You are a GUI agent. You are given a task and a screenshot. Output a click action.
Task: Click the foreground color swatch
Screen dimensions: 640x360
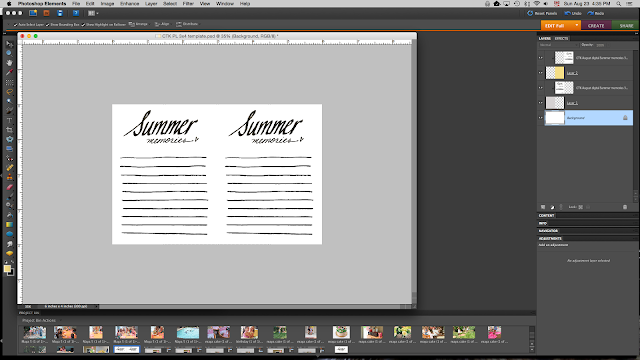pyautogui.click(x=7, y=269)
